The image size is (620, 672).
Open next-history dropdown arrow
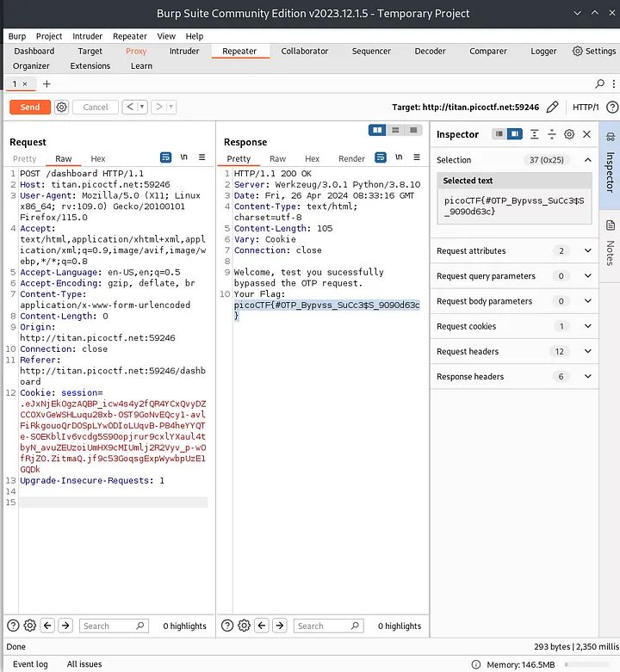[x=171, y=107]
